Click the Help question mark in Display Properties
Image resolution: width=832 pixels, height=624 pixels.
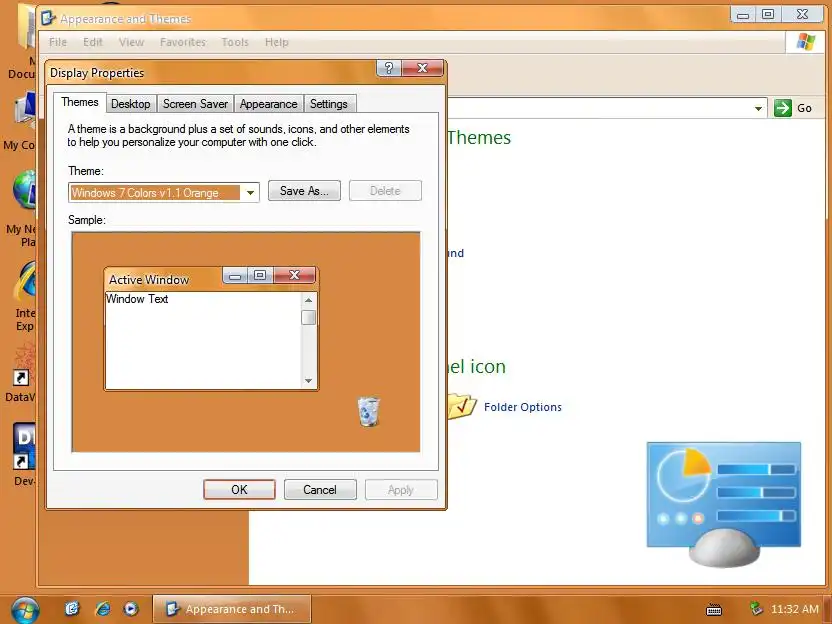pyautogui.click(x=389, y=68)
